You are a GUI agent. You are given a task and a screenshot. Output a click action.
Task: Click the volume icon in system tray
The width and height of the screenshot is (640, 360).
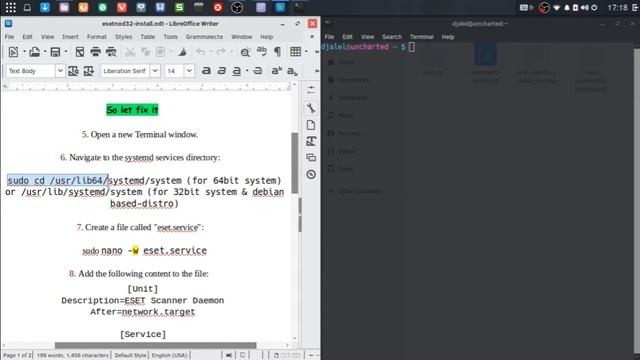pos(584,7)
